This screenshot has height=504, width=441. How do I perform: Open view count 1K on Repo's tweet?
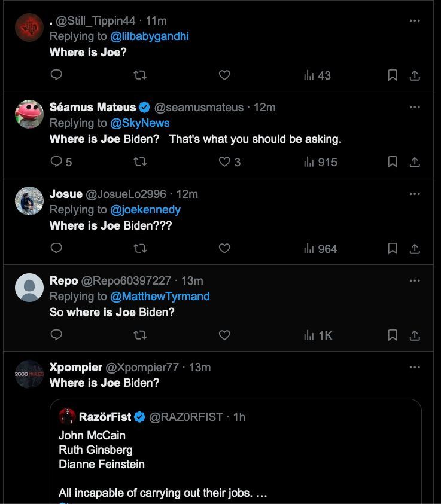318,335
